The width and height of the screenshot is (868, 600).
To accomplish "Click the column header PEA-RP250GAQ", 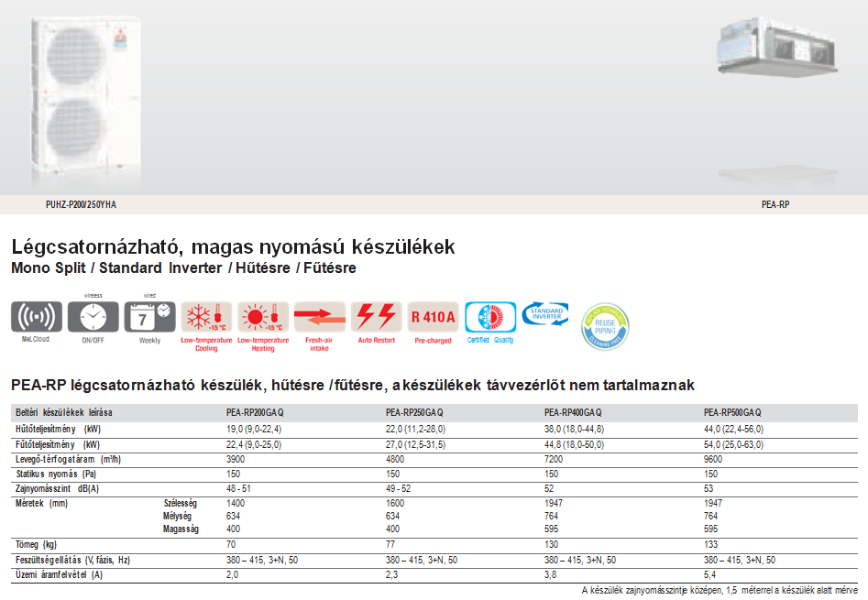I will click(x=414, y=412).
